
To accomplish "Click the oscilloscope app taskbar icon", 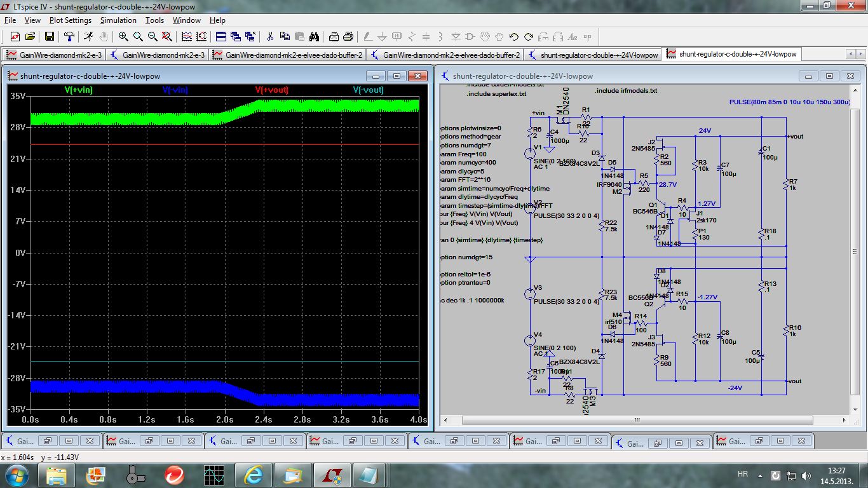I will click(x=214, y=475).
